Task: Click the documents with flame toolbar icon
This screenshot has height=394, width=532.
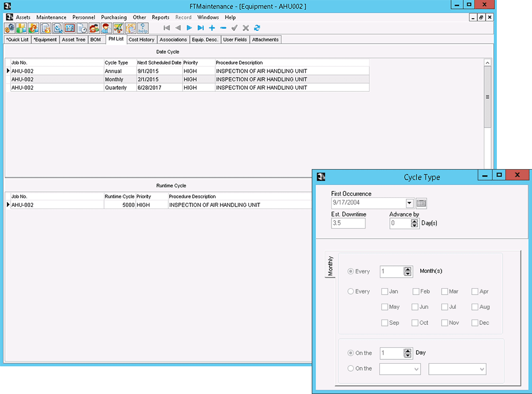Action: pos(45,28)
